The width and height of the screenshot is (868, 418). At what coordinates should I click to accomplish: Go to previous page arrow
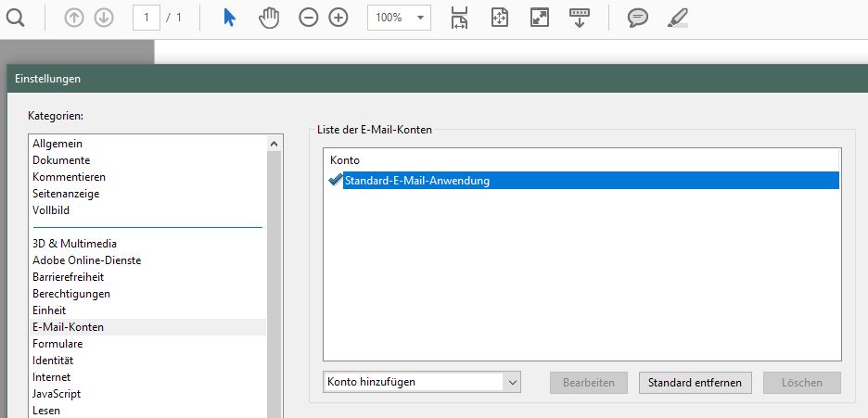coord(74,18)
